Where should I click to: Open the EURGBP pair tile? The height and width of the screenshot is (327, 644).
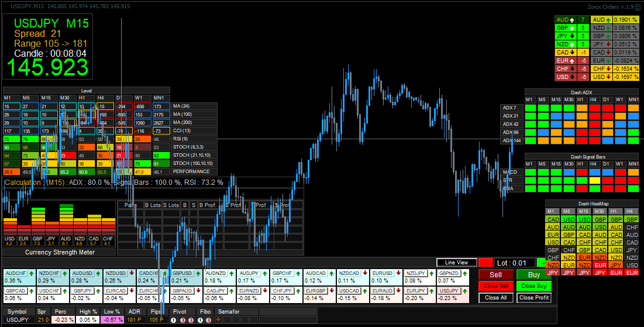click(316, 291)
